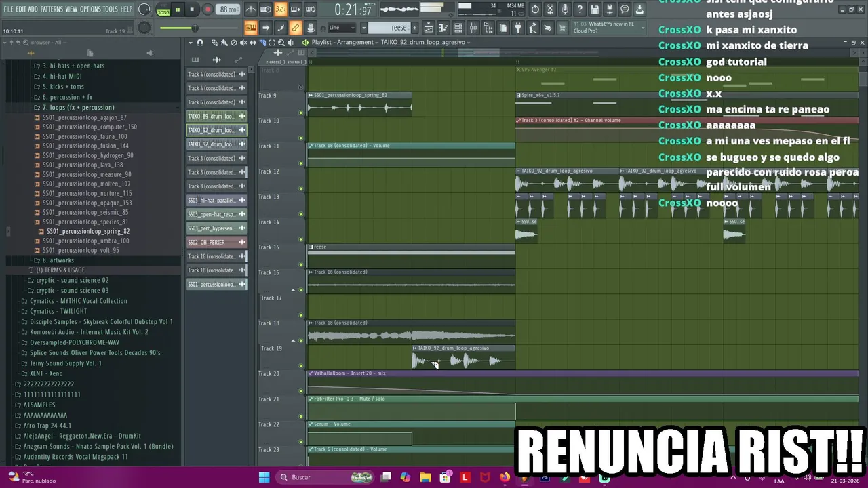Click the tempo field showing 88.000

(x=228, y=9)
